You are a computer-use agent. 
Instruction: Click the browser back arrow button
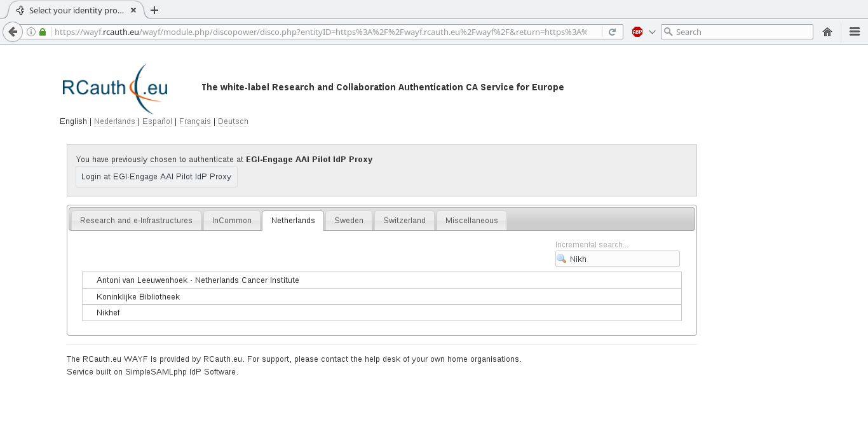pos(13,32)
